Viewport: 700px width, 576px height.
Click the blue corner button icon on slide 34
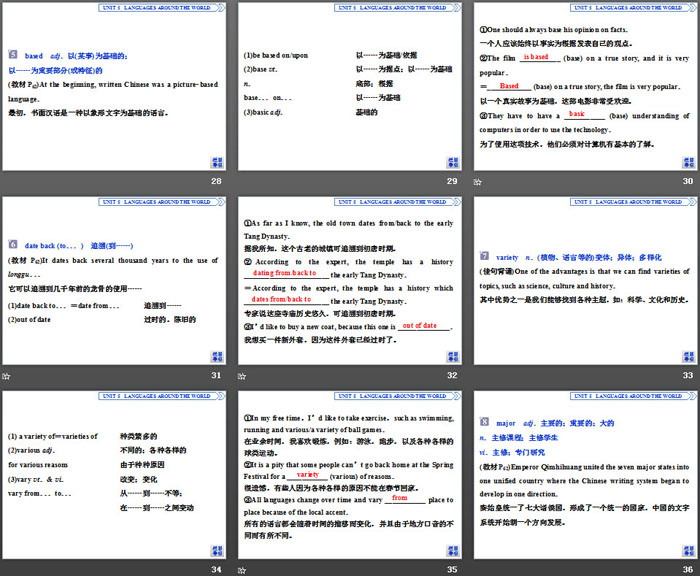click(x=217, y=551)
